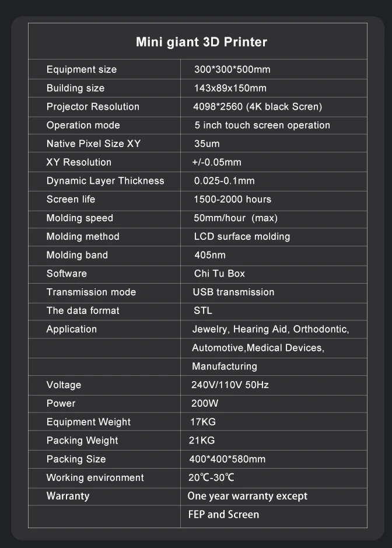Select the Warranty row label

click(68, 496)
